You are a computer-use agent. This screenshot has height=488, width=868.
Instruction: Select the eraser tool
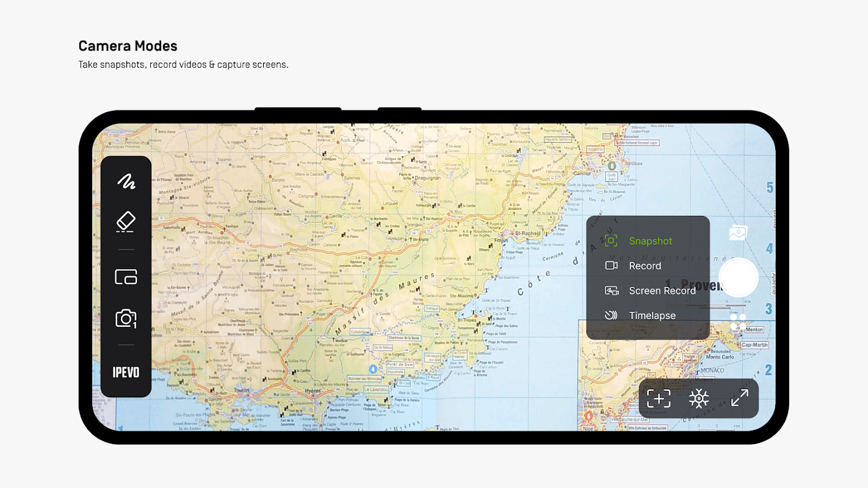126,222
